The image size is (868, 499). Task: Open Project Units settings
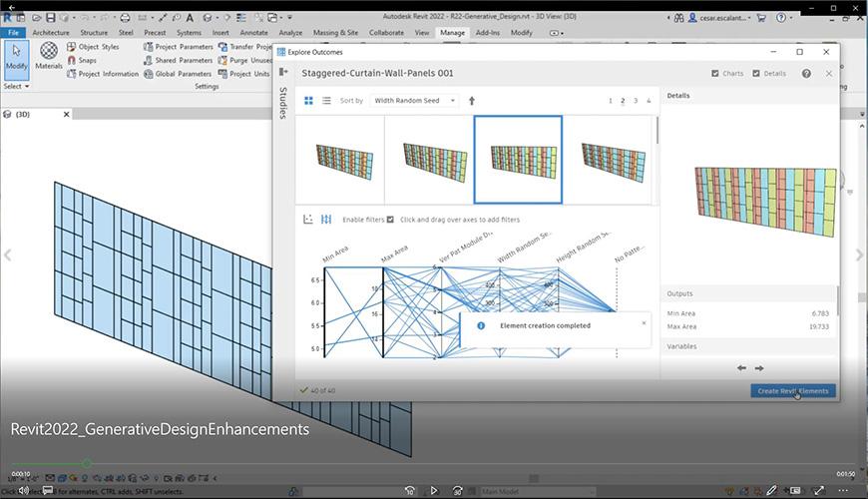243,74
